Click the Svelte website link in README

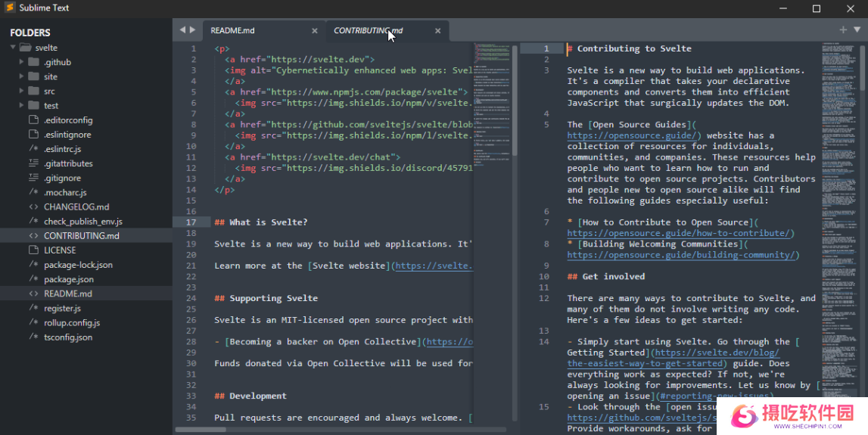click(434, 266)
